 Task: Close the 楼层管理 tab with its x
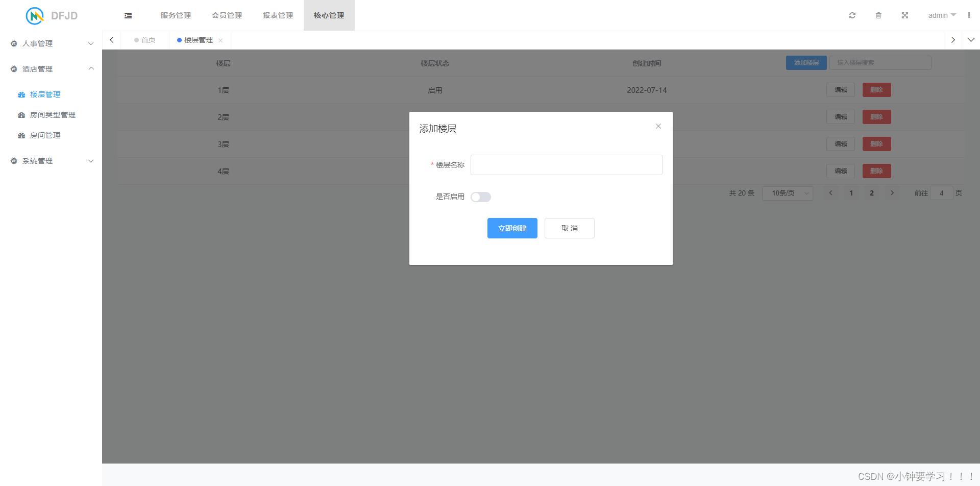click(x=220, y=40)
